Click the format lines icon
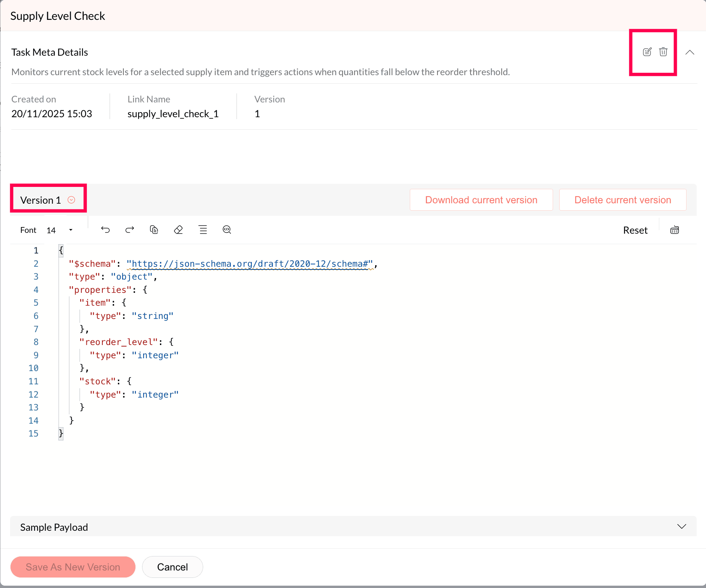Screen dimensions: 706x588 (203, 230)
